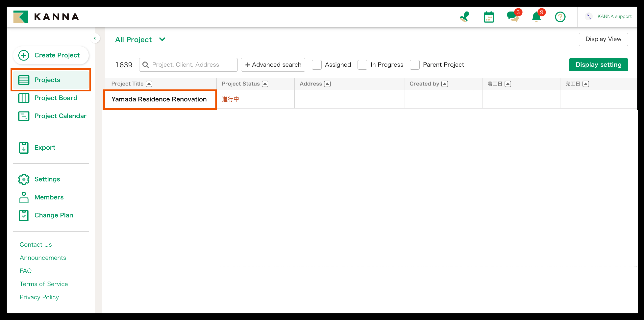
Task: Click the Display setting green button
Action: (598, 65)
